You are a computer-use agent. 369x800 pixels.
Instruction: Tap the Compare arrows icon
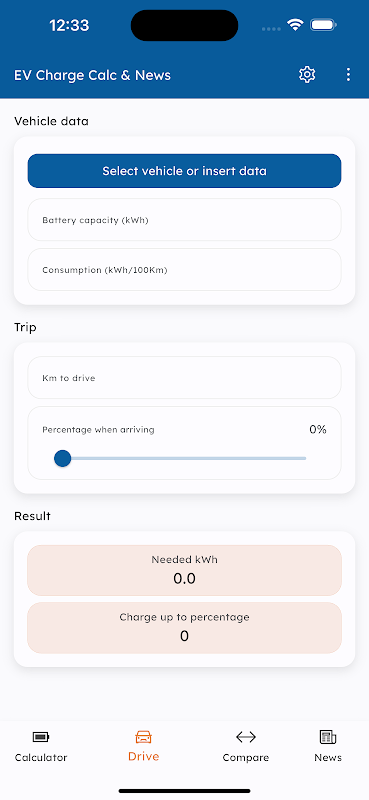pyautogui.click(x=245, y=737)
